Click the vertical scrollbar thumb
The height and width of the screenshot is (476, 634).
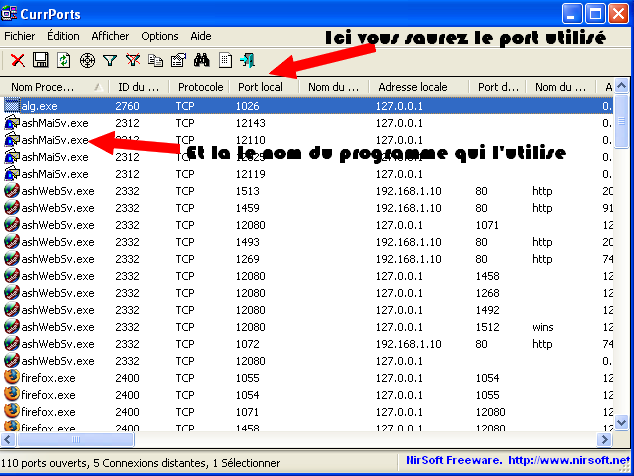pos(621,121)
